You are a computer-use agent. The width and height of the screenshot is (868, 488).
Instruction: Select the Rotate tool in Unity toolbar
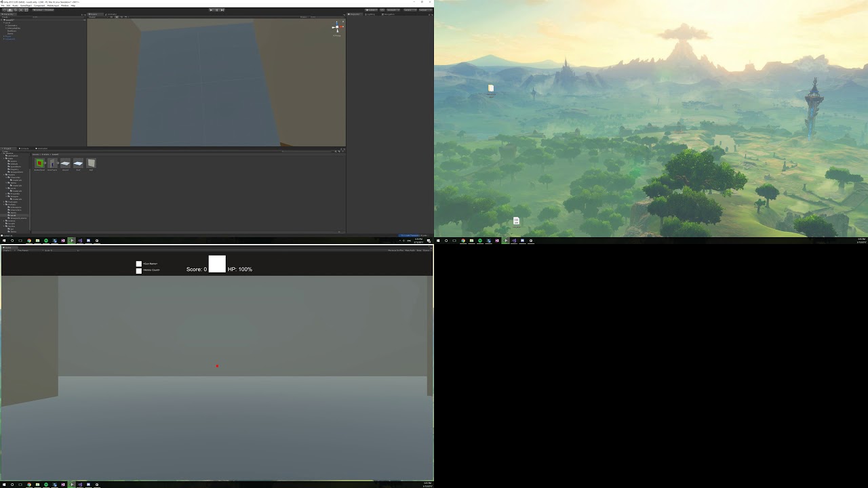coord(16,9)
